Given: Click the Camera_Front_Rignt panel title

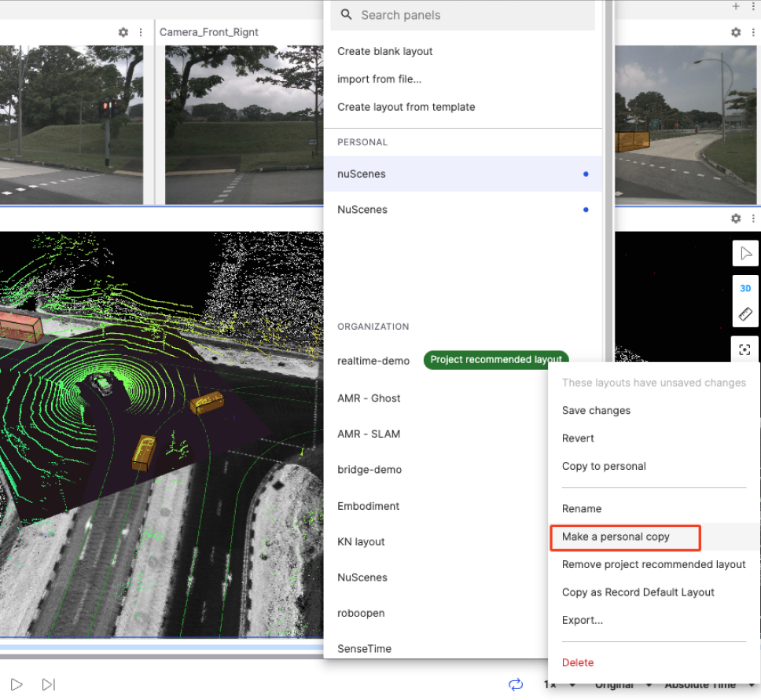Looking at the screenshot, I should click(x=208, y=32).
